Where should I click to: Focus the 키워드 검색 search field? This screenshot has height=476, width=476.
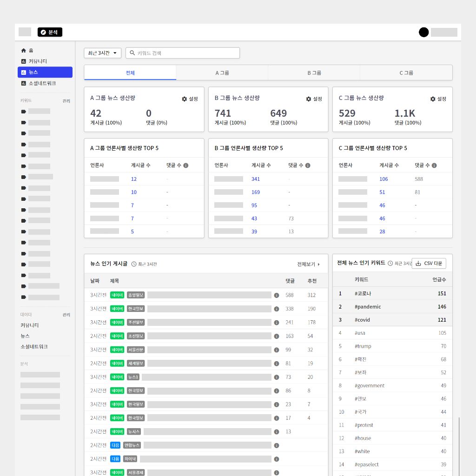[186, 53]
